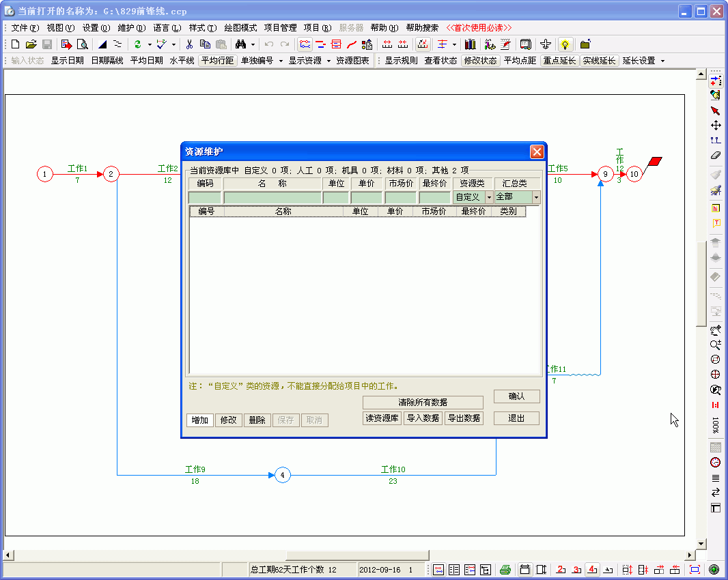728x580 pixels.
Task: Click the 清除所有数据 button
Action: click(423, 403)
